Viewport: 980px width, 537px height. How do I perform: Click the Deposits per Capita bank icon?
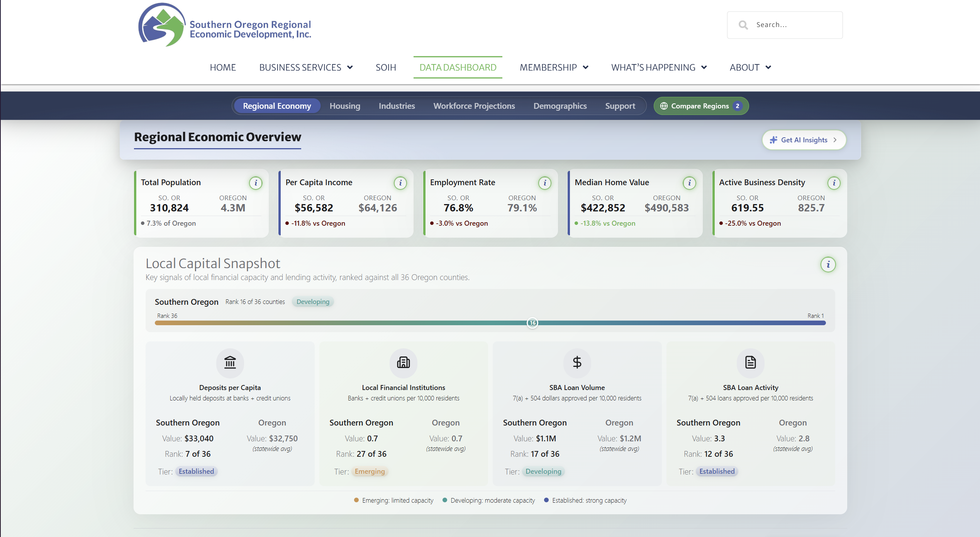[230, 363]
